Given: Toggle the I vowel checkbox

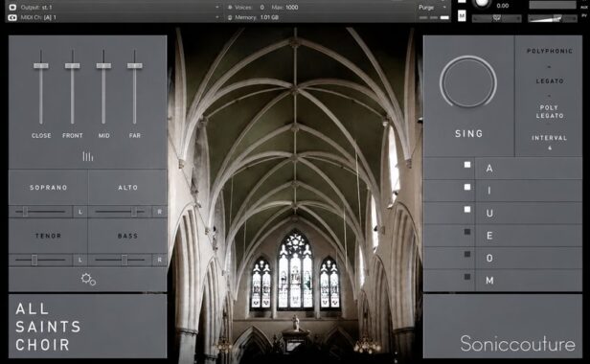Looking at the screenshot, I should (467, 187).
